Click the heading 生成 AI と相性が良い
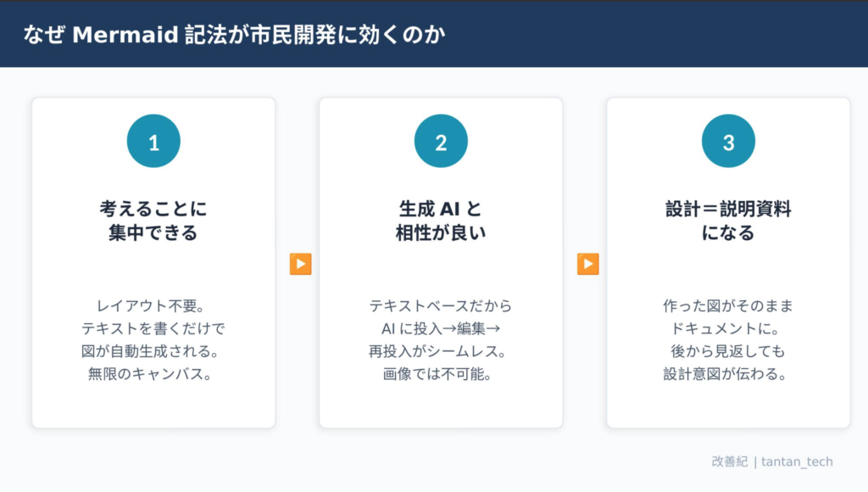 point(441,221)
